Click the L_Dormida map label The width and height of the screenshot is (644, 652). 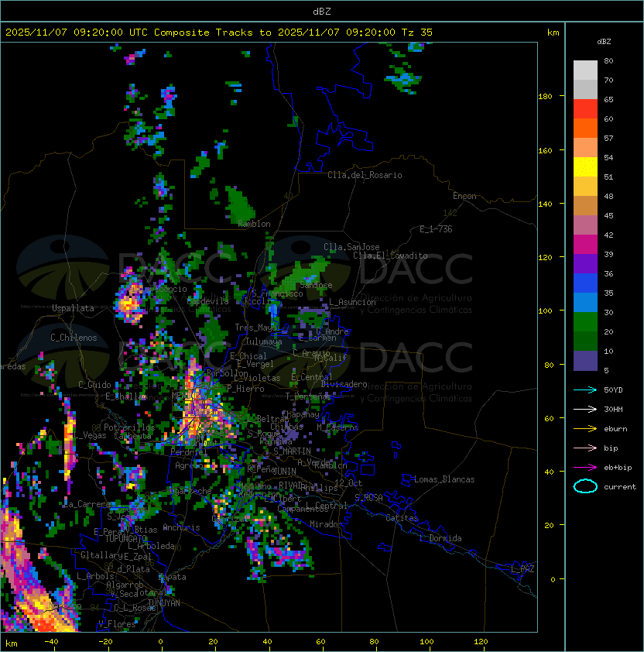pos(440,538)
